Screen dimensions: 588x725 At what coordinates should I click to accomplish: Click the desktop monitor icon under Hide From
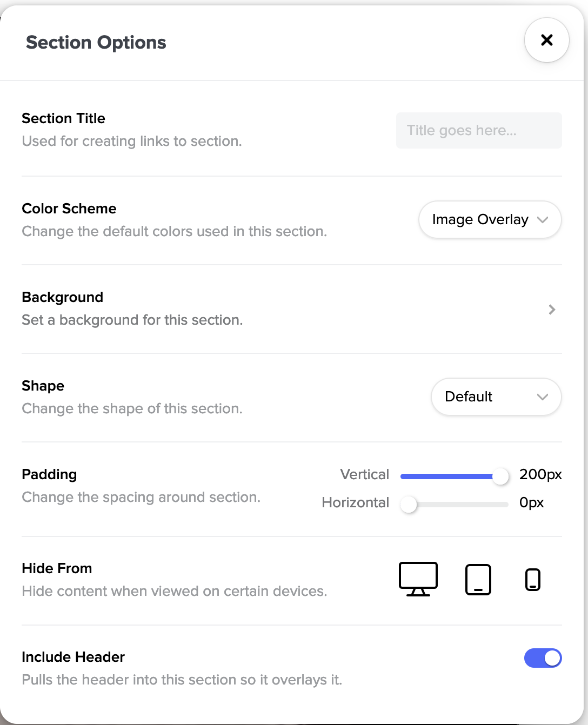point(418,579)
